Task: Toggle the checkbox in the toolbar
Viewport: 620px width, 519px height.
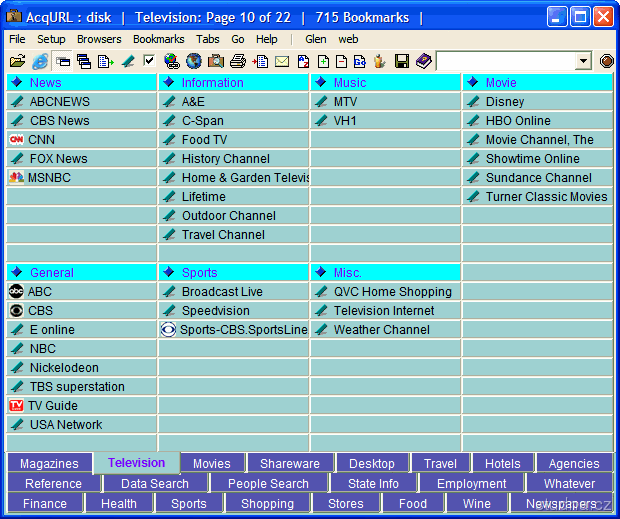Action: [149, 61]
